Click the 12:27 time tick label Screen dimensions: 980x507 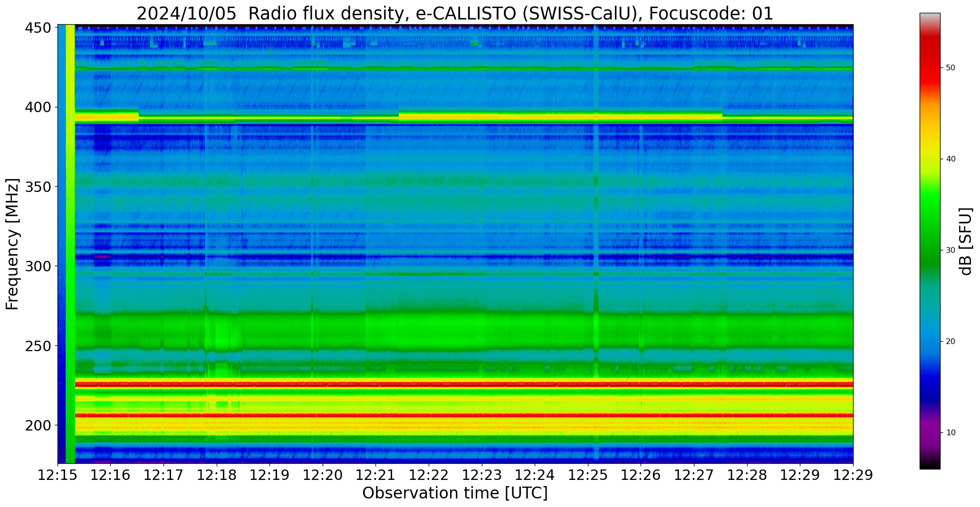pyautogui.click(x=694, y=475)
